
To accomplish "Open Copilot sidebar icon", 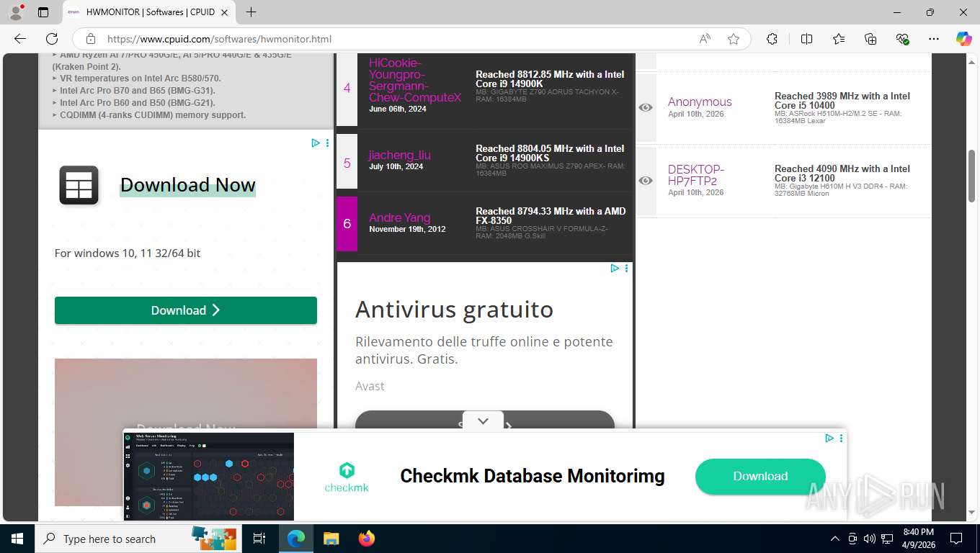I will coord(963,39).
